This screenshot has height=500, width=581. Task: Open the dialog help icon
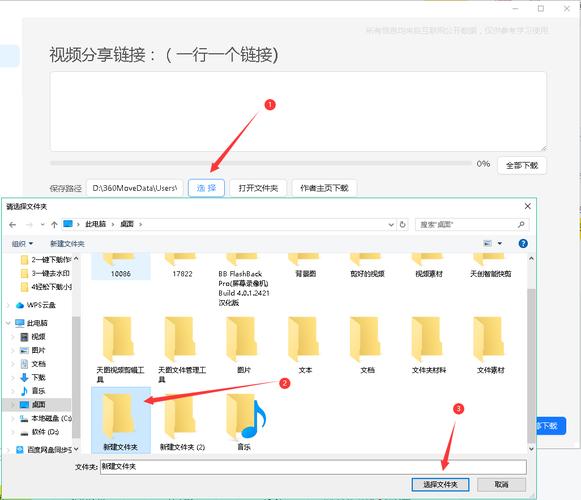tap(523, 244)
